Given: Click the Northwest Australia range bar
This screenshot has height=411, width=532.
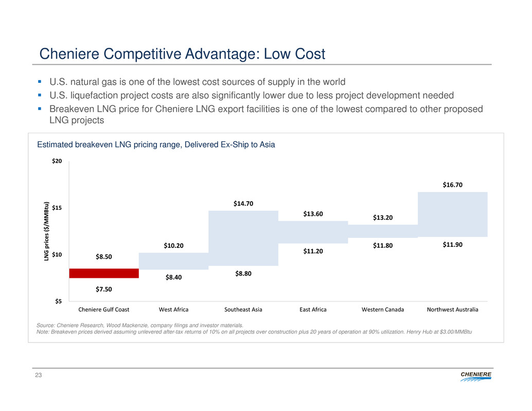Looking at the screenshot, I should (452, 214).
